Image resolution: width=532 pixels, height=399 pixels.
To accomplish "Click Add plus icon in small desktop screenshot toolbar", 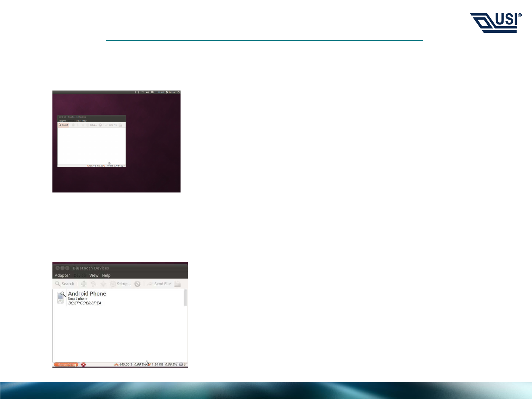I will coord(73,125).
